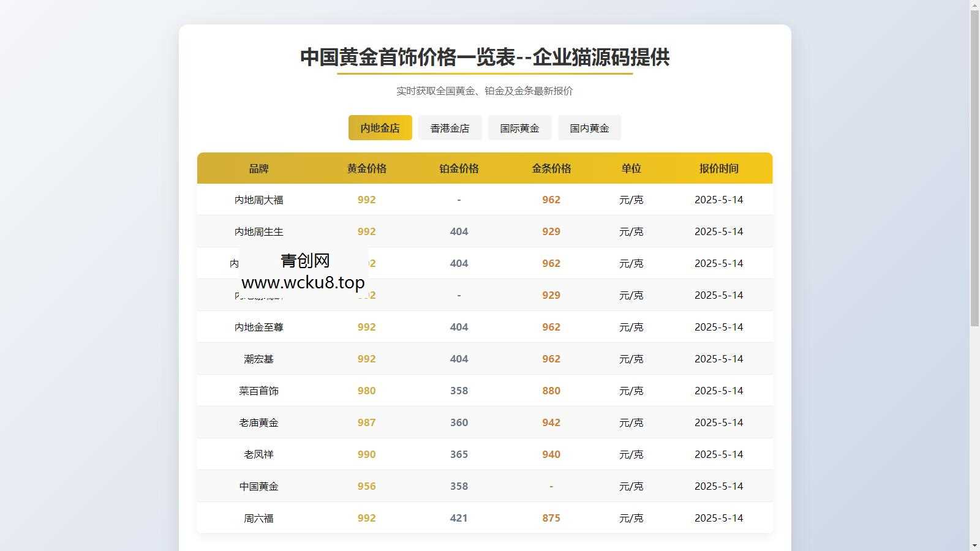Click the 报价时间 column header
980x551 pixels.
click(719, 168)
